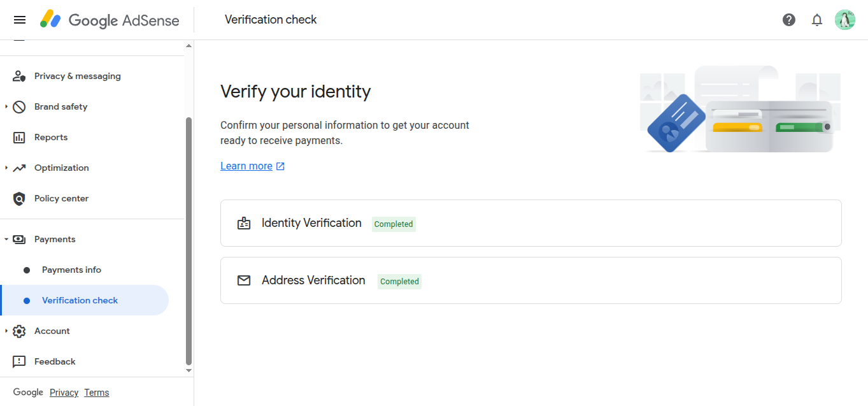Open the account profile avatar
The image size is (868, 406).
tap(845, 20)
